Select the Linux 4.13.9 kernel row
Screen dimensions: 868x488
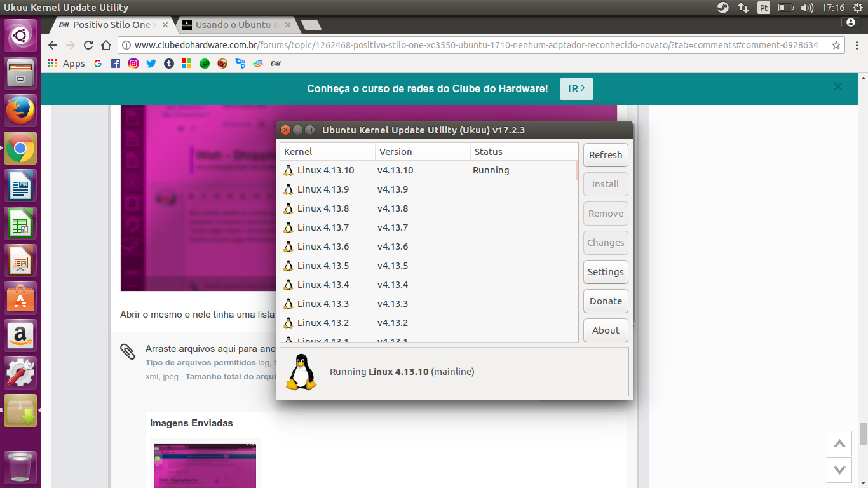[428, 189]
